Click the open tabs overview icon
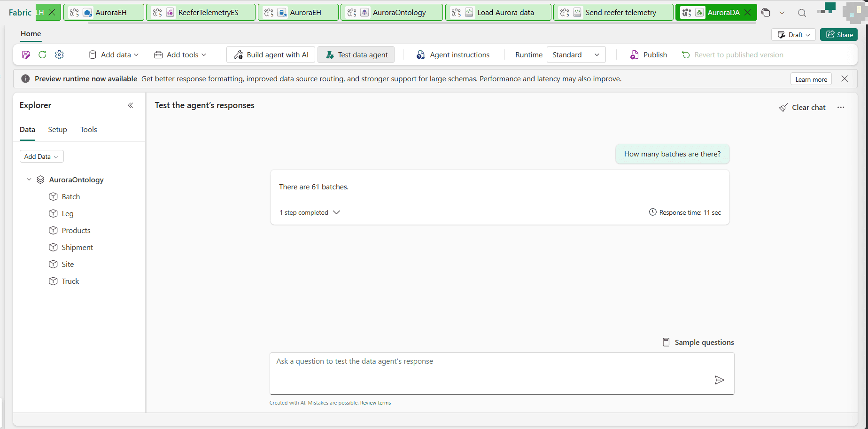The image size is (868, 429). click(x=766, y=13)
